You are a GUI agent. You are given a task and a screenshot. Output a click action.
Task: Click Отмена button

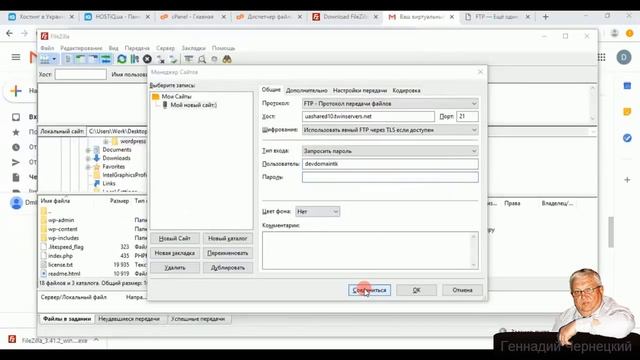click(x=462, y=290)
